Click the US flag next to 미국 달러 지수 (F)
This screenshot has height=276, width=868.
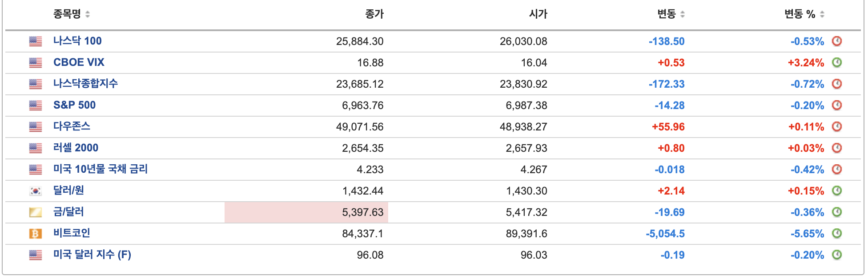[x=34, y=255]
